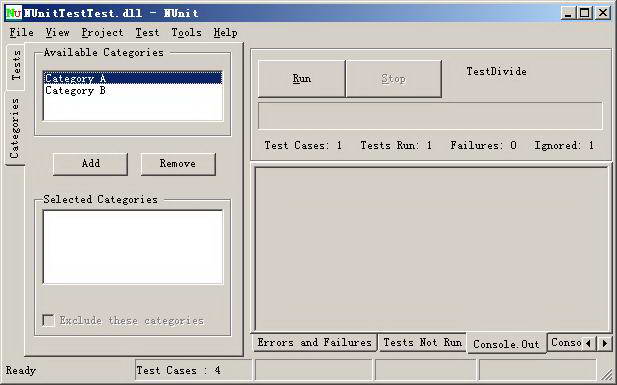This screenshot has width=617, height=385.
Task: Add the highlighted category to selected list
Action: (x=91, y=164)
